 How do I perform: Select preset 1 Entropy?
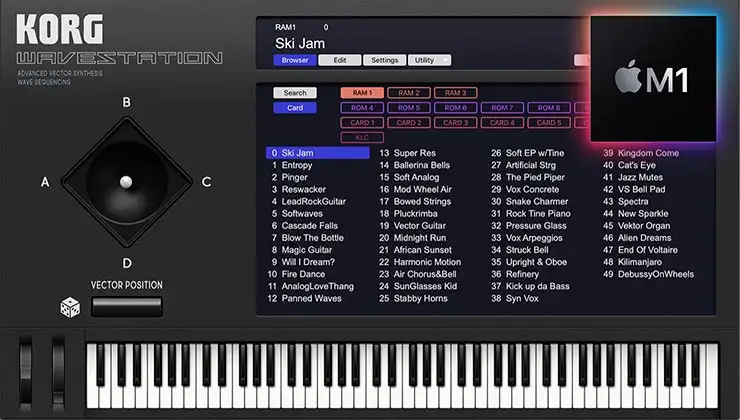click(292, 165)
